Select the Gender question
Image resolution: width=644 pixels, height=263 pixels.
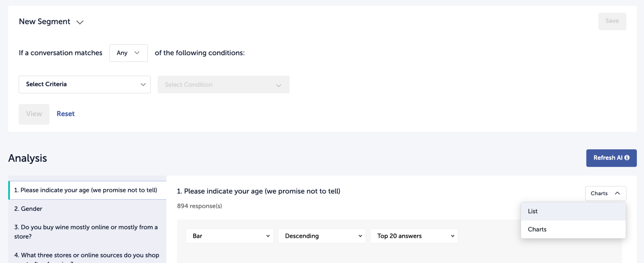click(28, 209)
